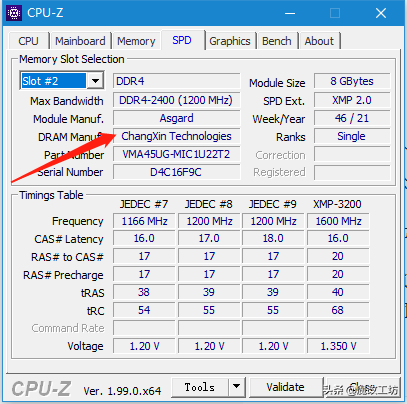Click the Part Number field VMA45UG-MIC1U22T2
The height and width of the screenshot is (404, 407).
click(176, 154)
